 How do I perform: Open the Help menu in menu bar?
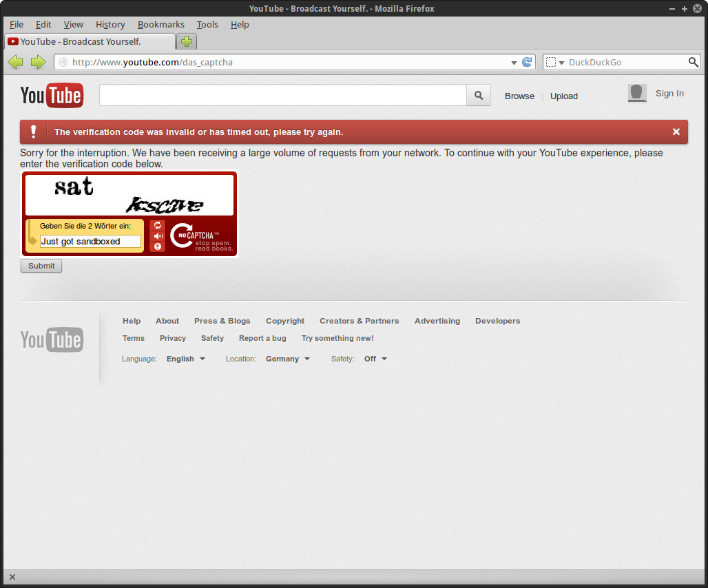tap(240, 24)
